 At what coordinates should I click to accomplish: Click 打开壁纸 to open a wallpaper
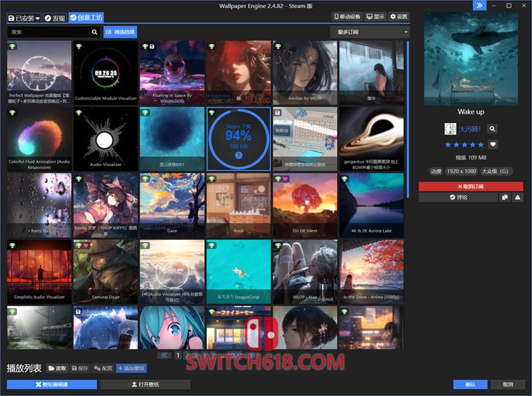[x=145, y=385]
